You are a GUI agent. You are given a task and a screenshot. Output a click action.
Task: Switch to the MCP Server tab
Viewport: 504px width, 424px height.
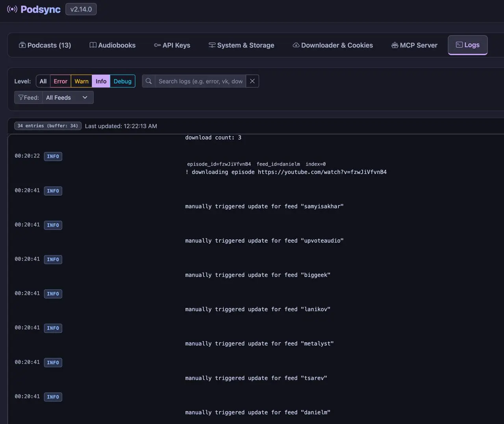[x=414, y=45]
